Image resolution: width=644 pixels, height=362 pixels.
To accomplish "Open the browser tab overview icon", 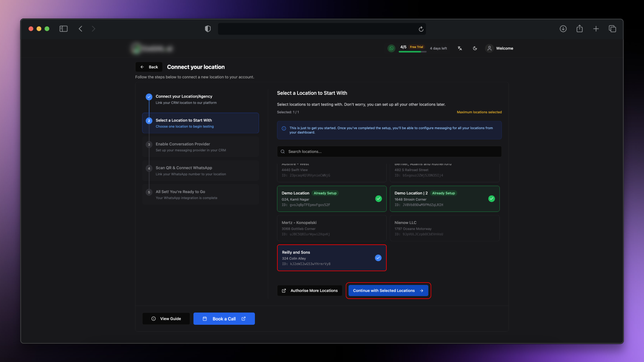I will [x=612, y=29].
